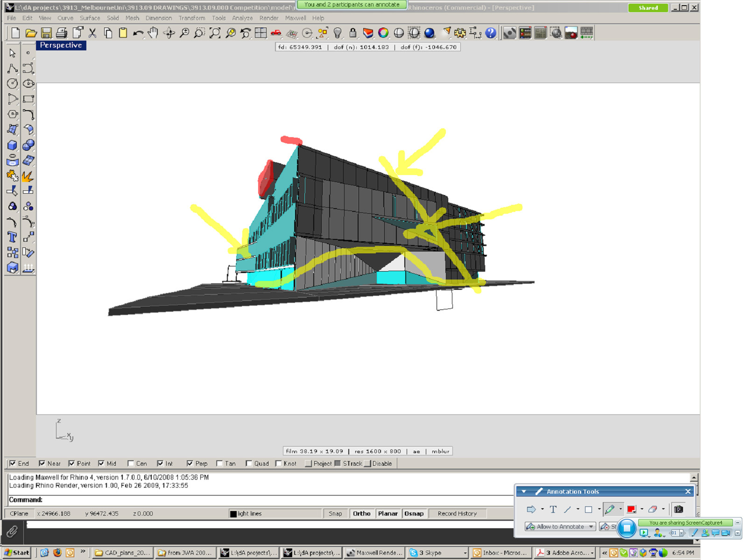Enable the Tan osnap checkbox

pyautogui.click(x=219, y=463)
